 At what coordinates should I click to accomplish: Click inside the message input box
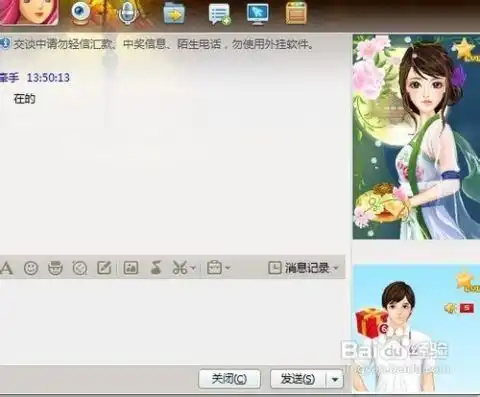click(173, 322)
